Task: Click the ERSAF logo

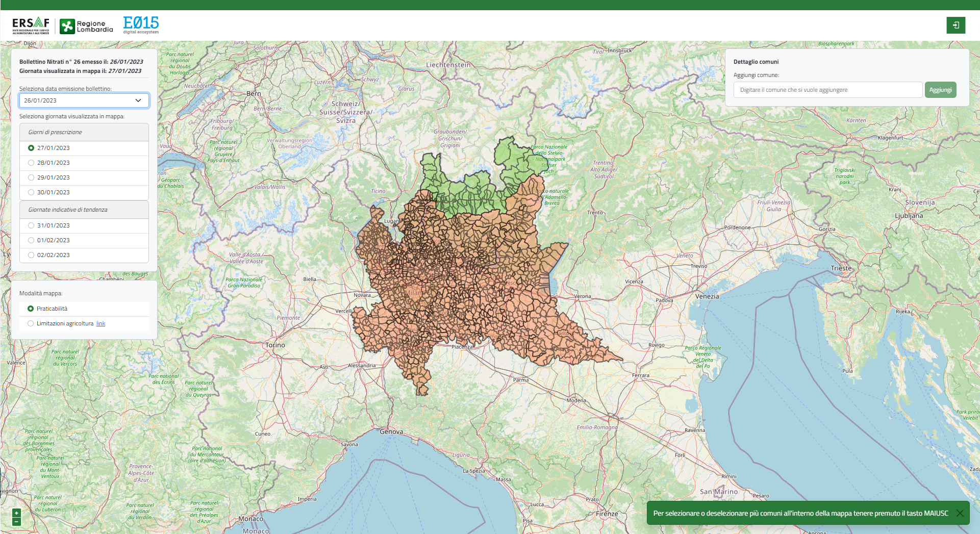Action: [x=31, y=25]
